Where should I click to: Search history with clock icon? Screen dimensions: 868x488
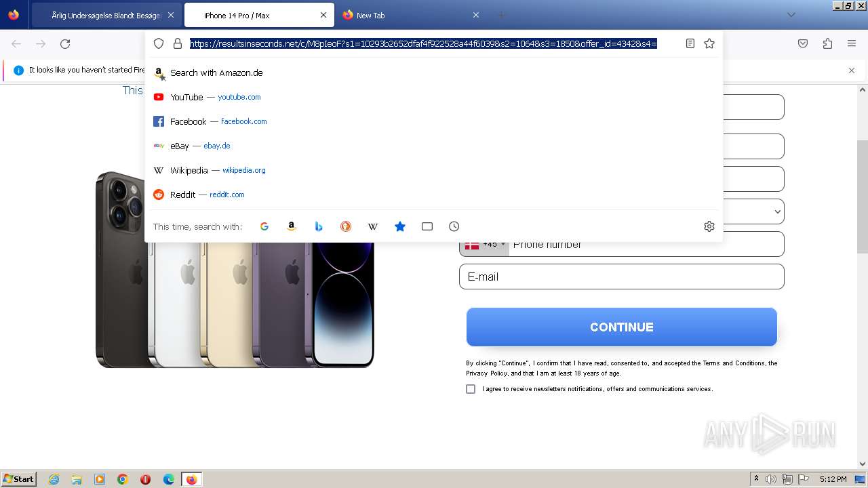tap(454, 226)
